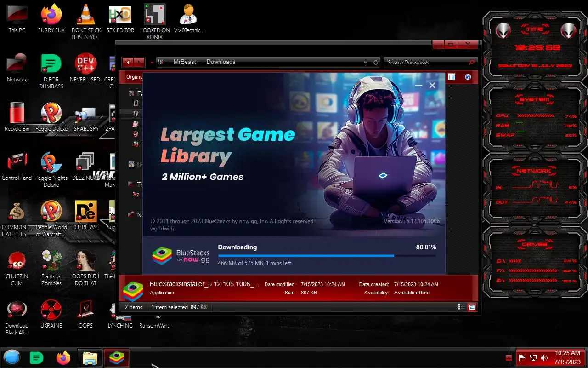Launch Peggle World of Warcraft shortcut
The width and height of the screenshot is (588, 368).
click(x=51, y=219)
